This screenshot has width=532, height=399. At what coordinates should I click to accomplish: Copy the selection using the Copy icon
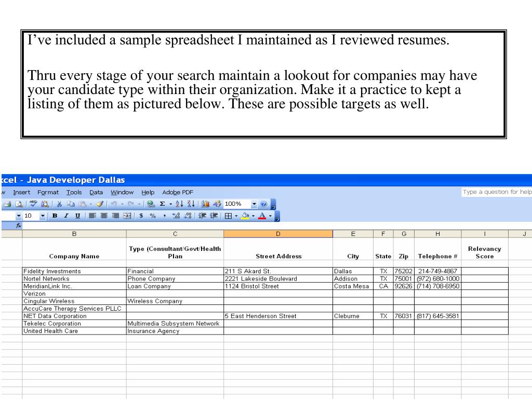point(71,204)
